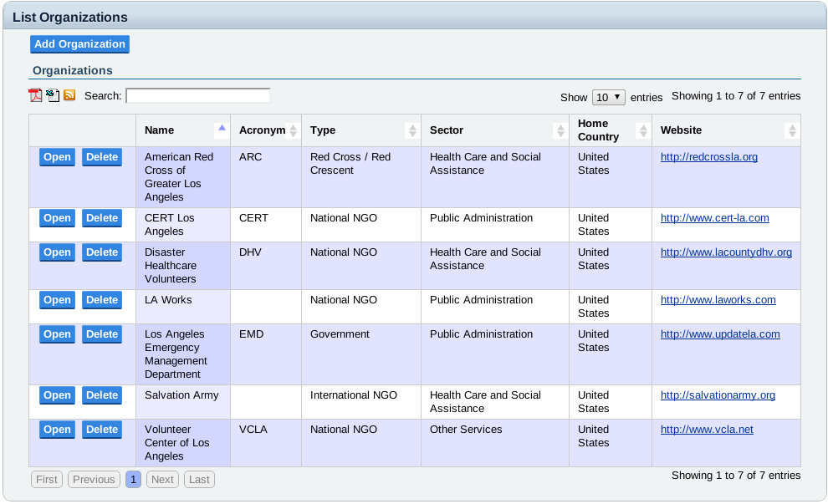Open the Show entries count dropdown
828x504 pixels.
point(609,97)
